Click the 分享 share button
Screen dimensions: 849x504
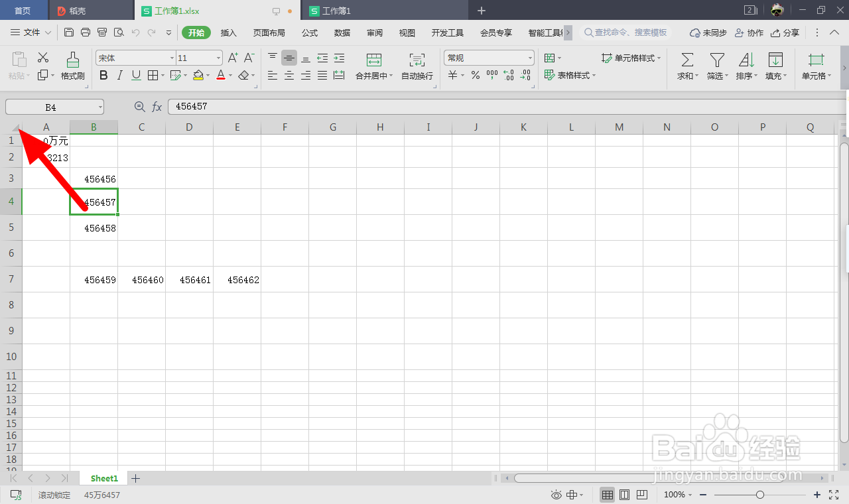[x=785, y=32]
